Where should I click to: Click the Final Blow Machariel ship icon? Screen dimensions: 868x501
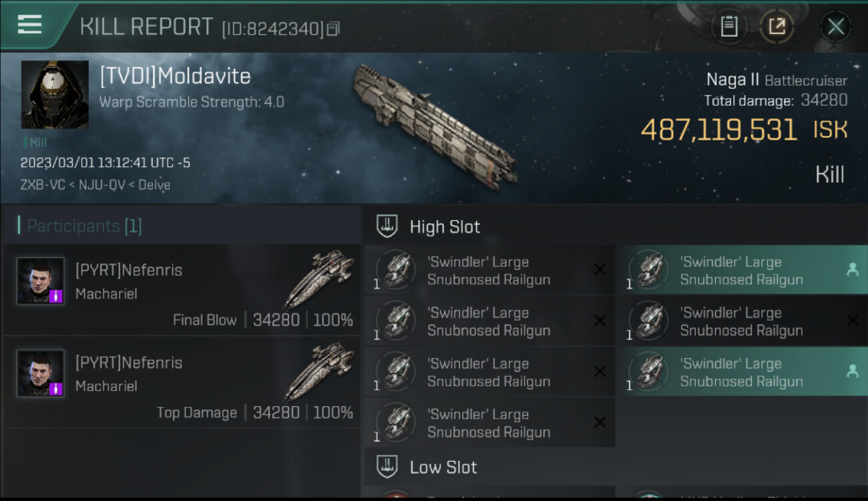click(319, 279)
